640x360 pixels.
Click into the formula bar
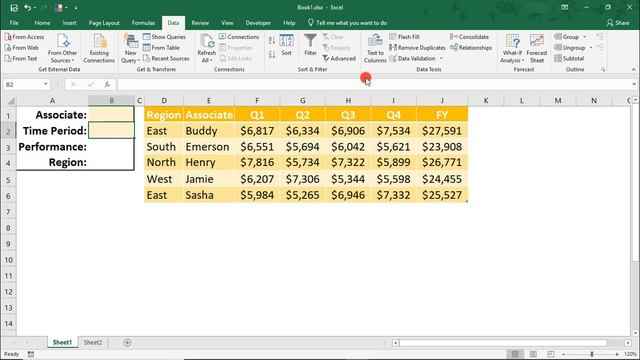click(x=373, y=84)
